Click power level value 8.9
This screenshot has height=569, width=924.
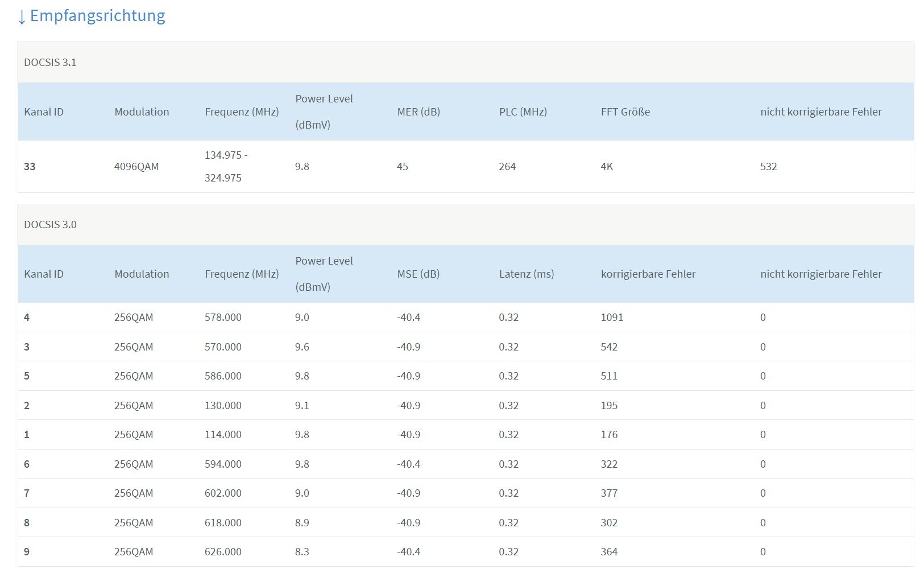pyautogui.click(x=302, y=523)
